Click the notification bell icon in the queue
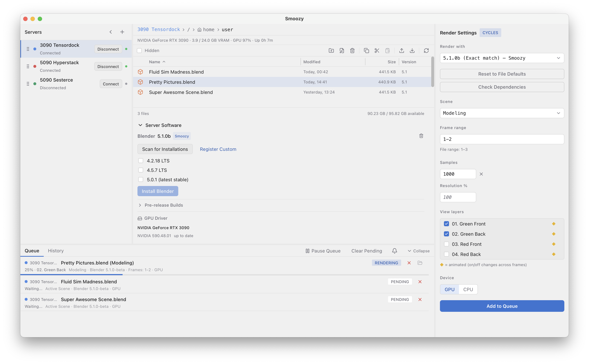Viewport: 589px width, 364px height. 394,251
